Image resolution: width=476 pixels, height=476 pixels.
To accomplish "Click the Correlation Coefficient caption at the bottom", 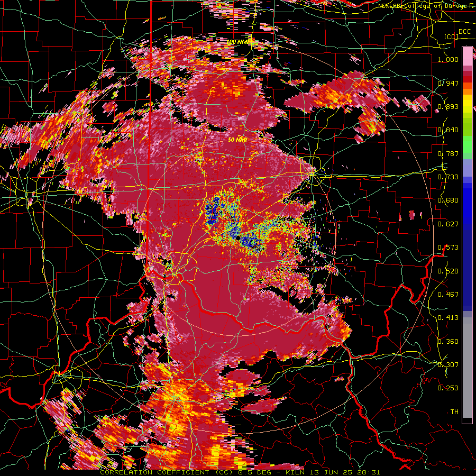I will (240, 472).
